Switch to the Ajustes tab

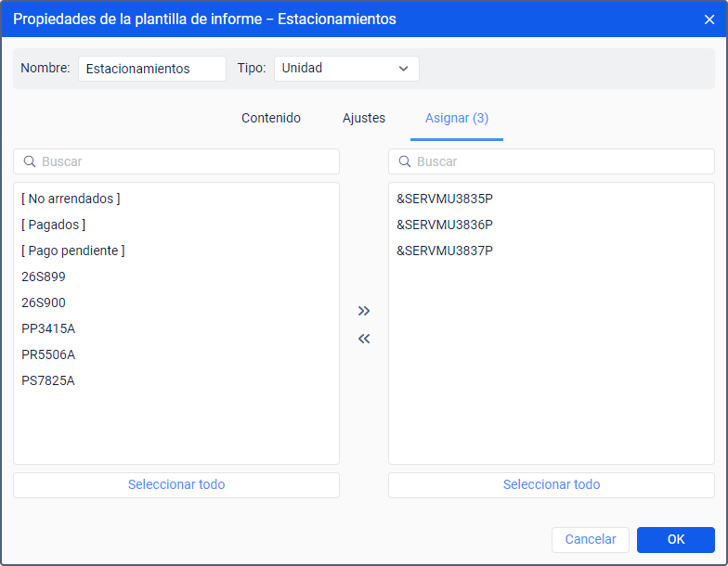364,118
